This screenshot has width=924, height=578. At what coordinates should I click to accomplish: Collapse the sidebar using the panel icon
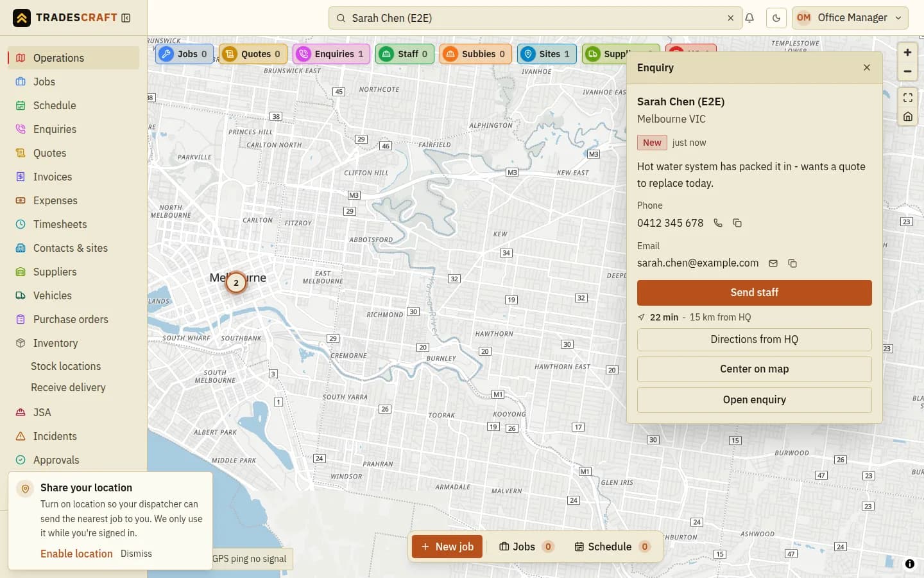pyautogui.click(x=126, y=18)
